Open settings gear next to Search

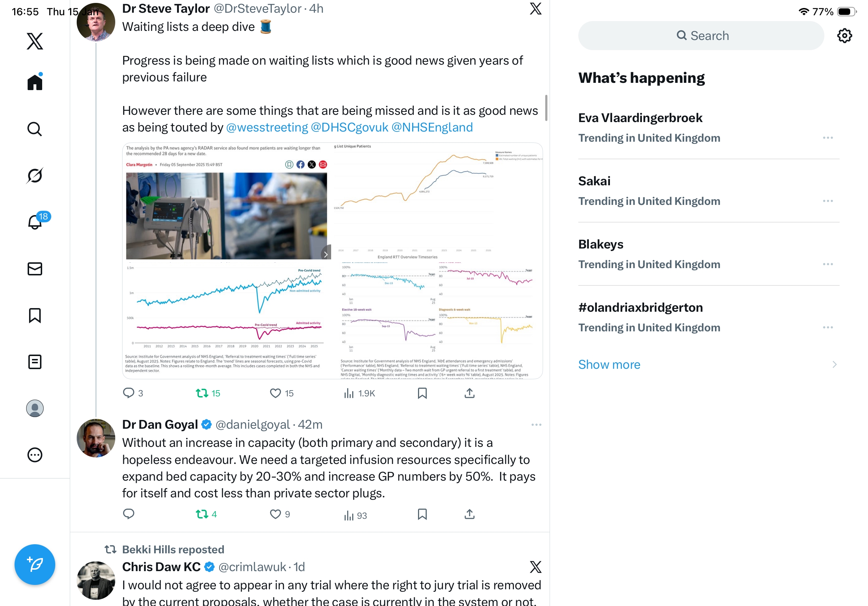844,36
